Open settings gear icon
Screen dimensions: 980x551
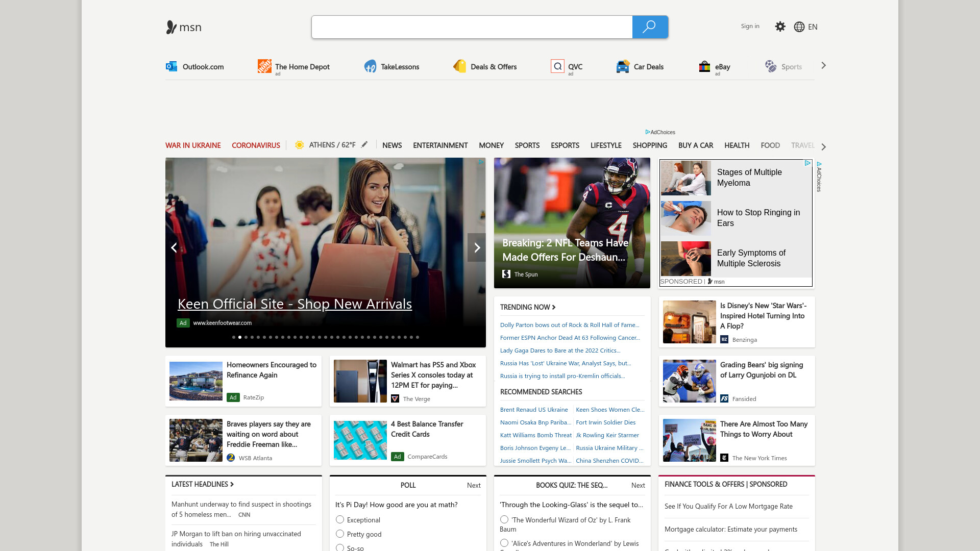780,27
